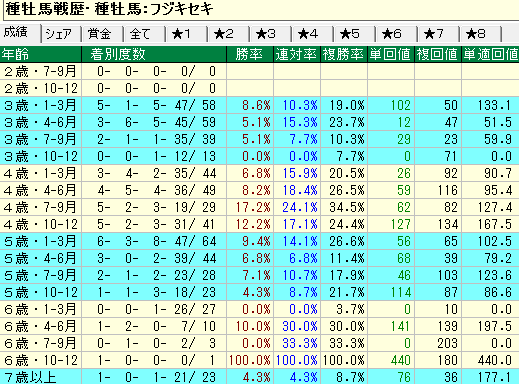Screen dimensions: 519x384
Task: Sort by 勝率 column header
Action: [250, 54]
